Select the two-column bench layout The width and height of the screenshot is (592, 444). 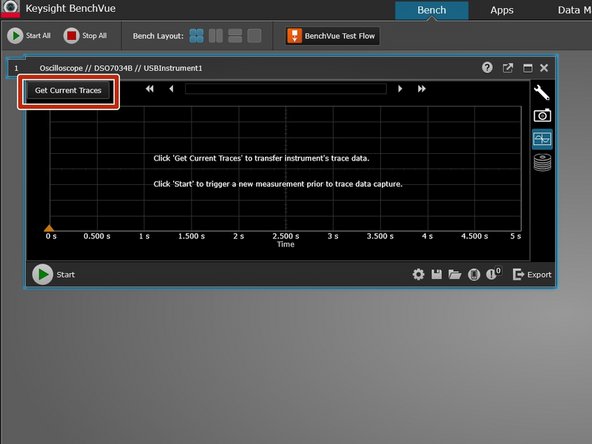pos(216,36)
